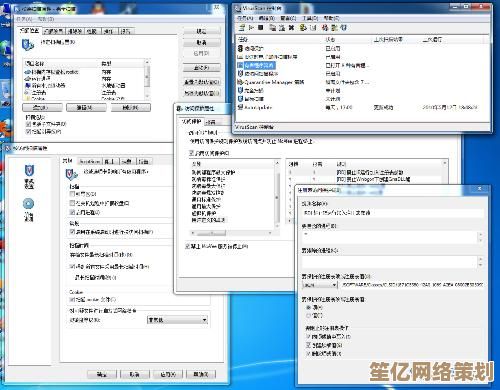
Task: Click the shield icon row just above AutoUpdate
Action: [240, 99]
